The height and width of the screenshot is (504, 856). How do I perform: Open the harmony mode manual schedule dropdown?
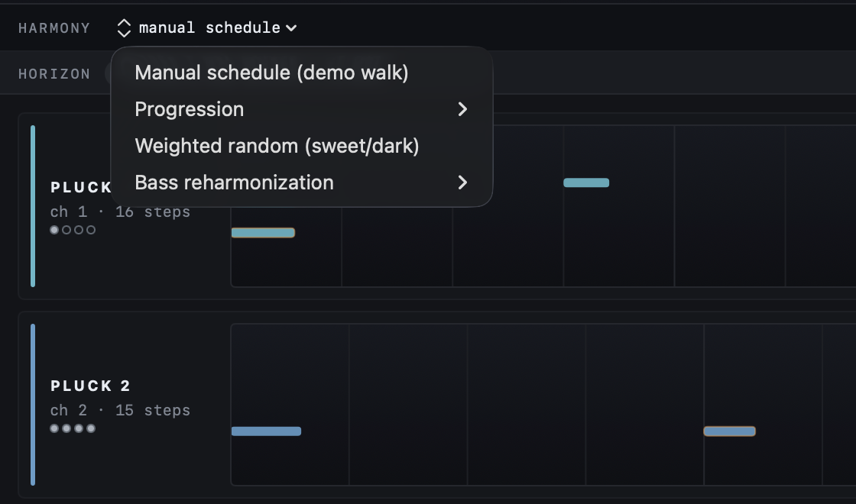[x=207, y=27]
